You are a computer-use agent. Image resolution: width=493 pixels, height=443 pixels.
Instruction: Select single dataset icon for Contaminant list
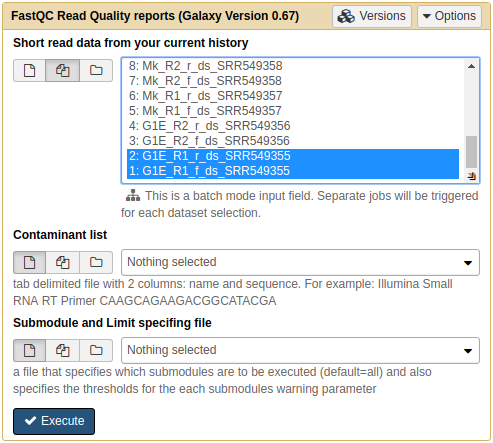click(x=29, y=263)
